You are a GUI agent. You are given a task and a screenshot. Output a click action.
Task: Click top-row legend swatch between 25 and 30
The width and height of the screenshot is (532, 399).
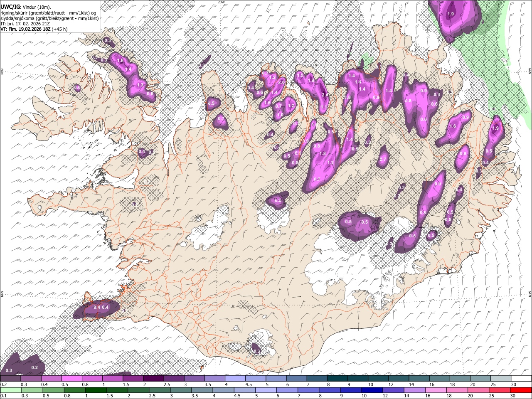[501, 378]
